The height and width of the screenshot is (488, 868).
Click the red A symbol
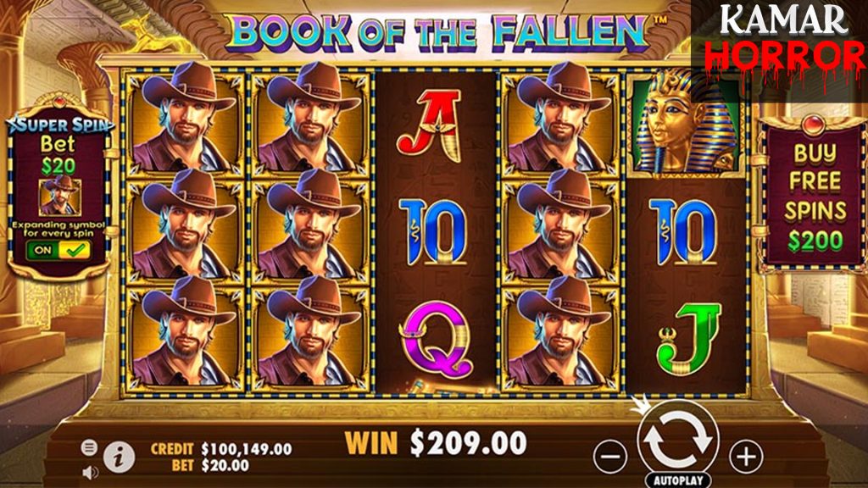click(429, 126)
